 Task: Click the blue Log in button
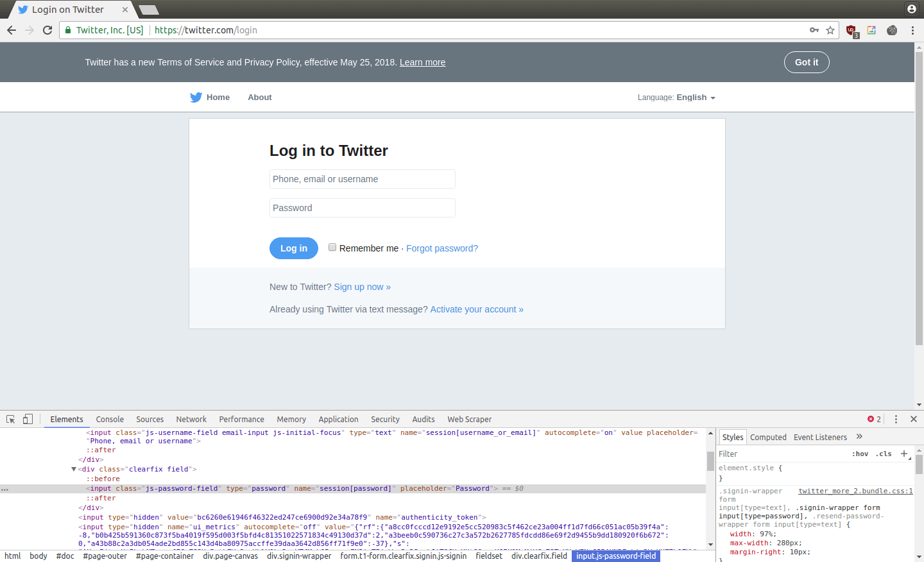click(x=294, y=248)
